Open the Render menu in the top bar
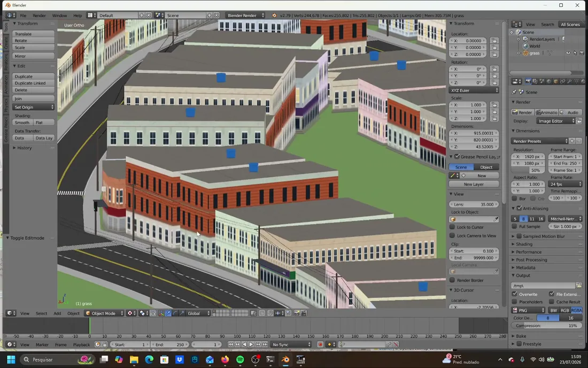The width and height of the screenshot is (588, 368). (39, 16)
